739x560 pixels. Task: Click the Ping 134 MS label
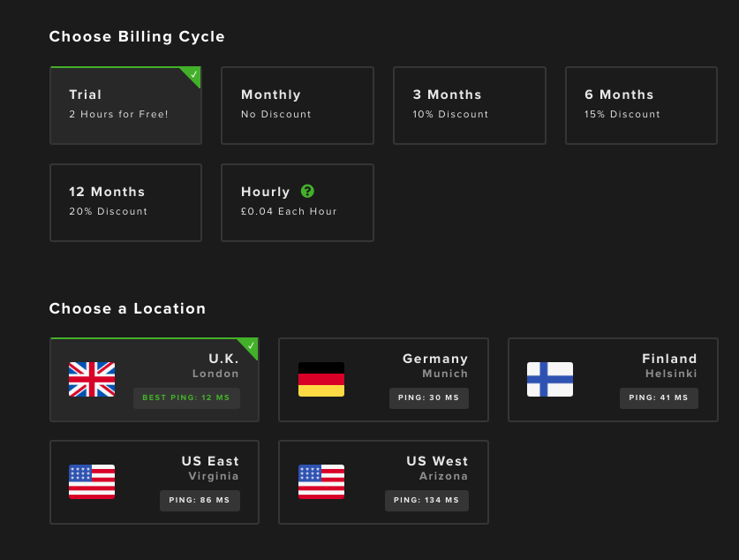426,500
